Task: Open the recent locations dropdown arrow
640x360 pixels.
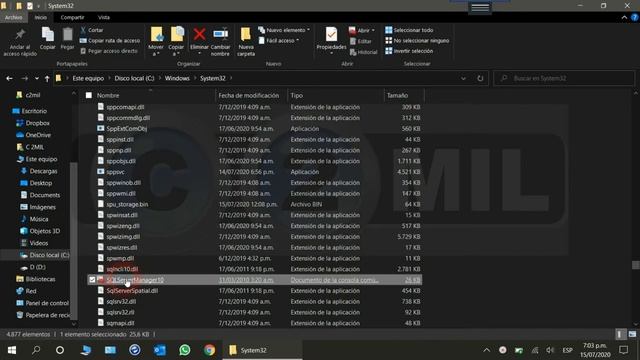Action: point(37,78)
